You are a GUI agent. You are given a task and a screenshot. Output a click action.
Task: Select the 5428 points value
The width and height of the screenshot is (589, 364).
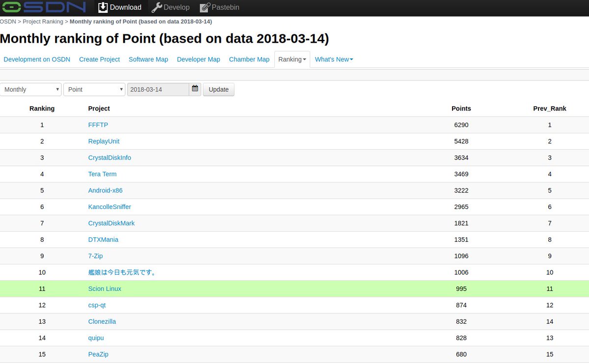point(461,141)
